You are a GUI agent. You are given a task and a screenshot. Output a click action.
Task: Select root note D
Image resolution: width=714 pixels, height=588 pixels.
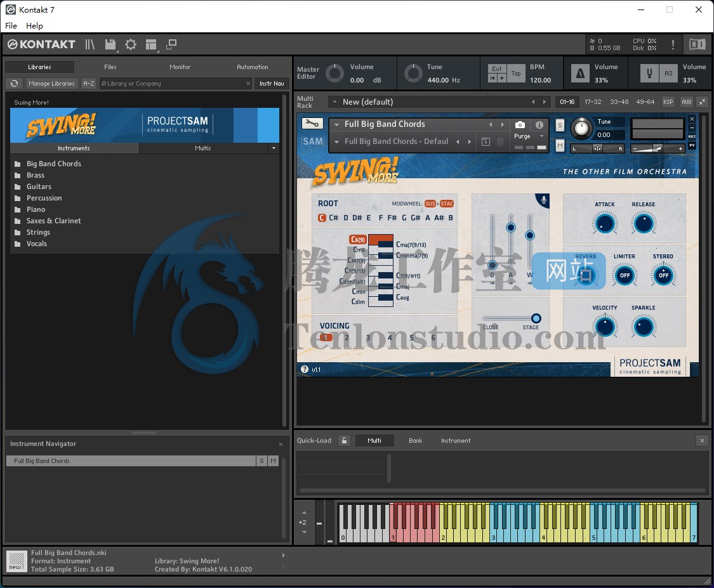point(346,218)
